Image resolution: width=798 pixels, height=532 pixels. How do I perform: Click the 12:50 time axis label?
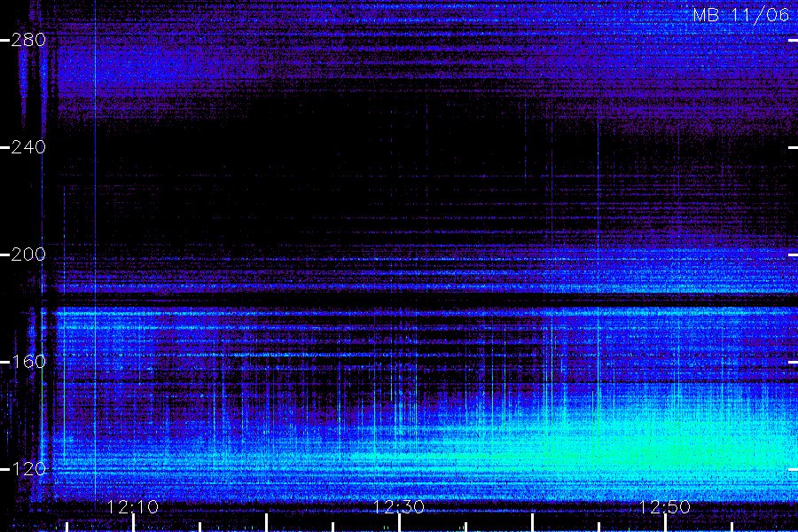click(665, 507)
